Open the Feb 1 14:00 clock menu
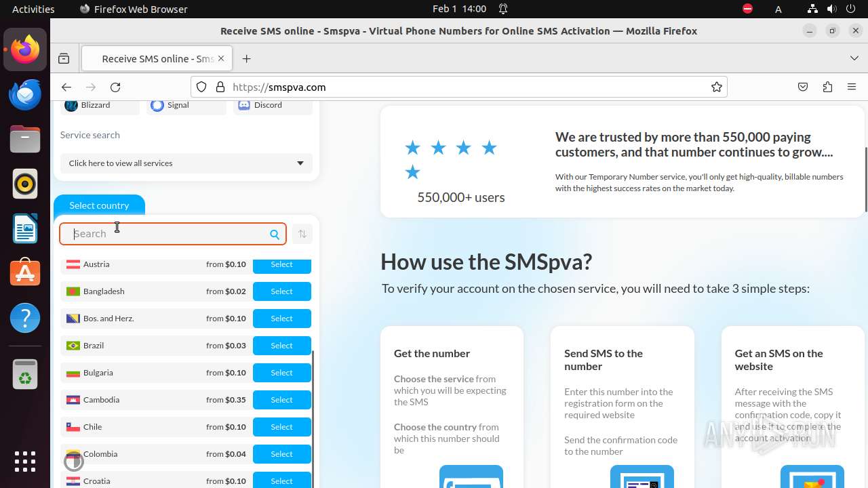868x488 pixels. click(459, 9)
